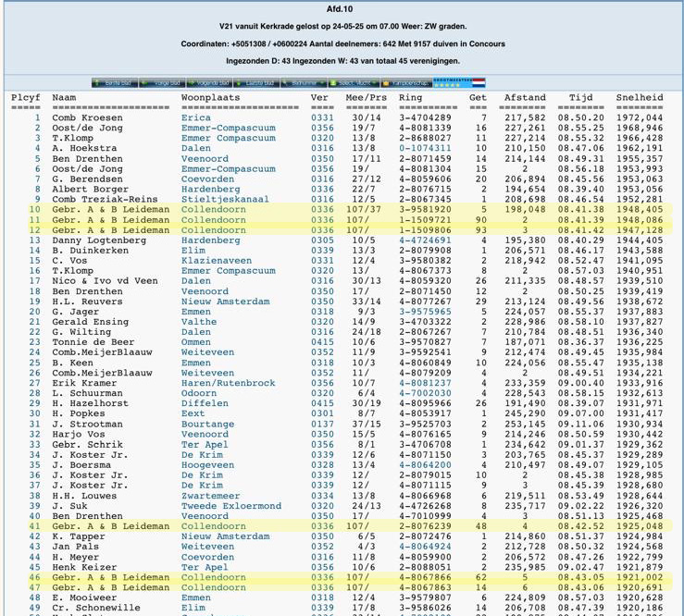
Task: Open Ter Apel link in Gebr. Schrik row
Action: coord(205,445)
